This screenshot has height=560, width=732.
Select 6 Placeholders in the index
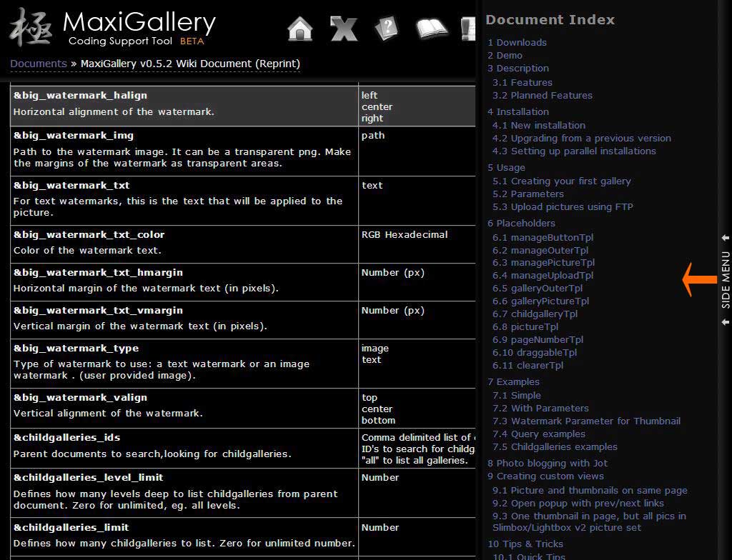[521, 224]
